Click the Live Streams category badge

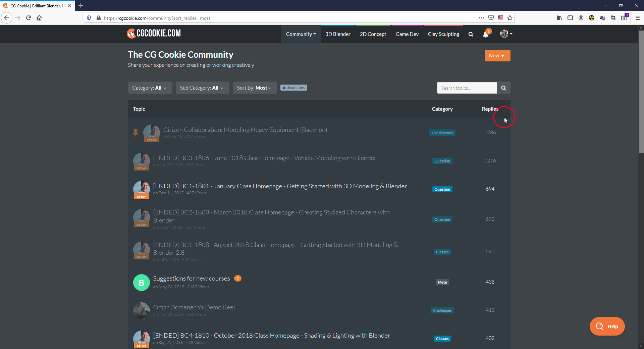(x=442, y=133)
